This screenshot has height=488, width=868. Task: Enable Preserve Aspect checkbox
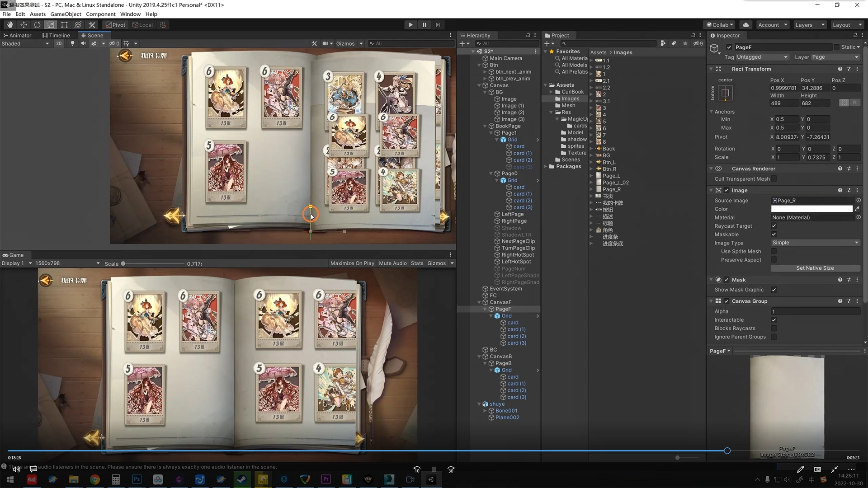[x=774, y=260]
